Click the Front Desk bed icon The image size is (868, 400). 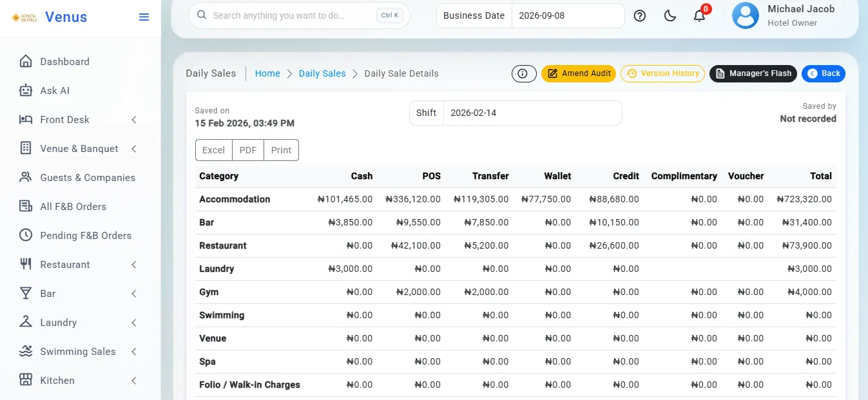(x=26, y=120)
